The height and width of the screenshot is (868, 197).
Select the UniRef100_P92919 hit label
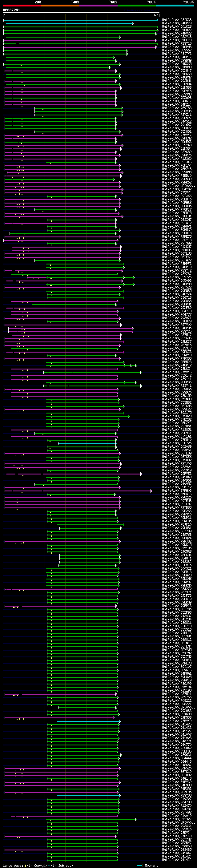coord(177,470)
